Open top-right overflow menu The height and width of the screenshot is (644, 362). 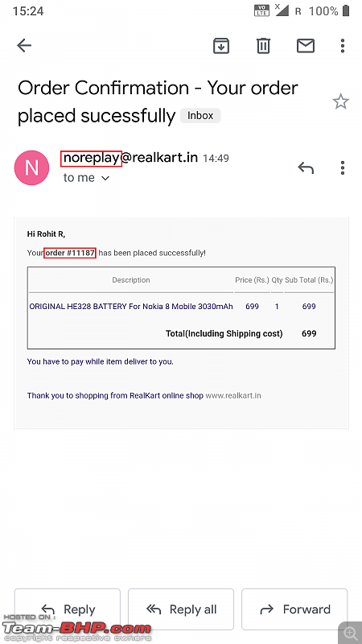343,46
